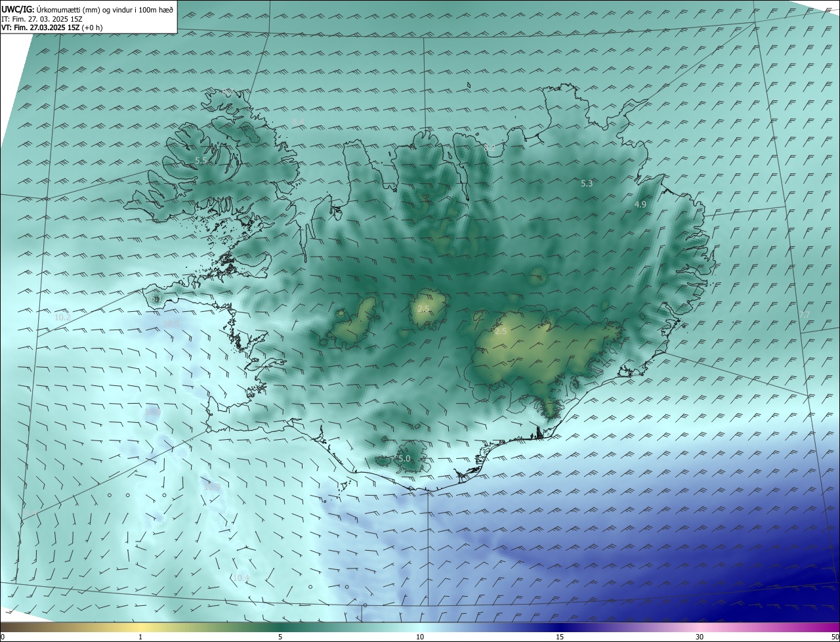Click the 'IT: Fim. 27. 03. 2025 15Z' line
The width and height of the screenshot is (840, 642).
[x=41, y=19]
